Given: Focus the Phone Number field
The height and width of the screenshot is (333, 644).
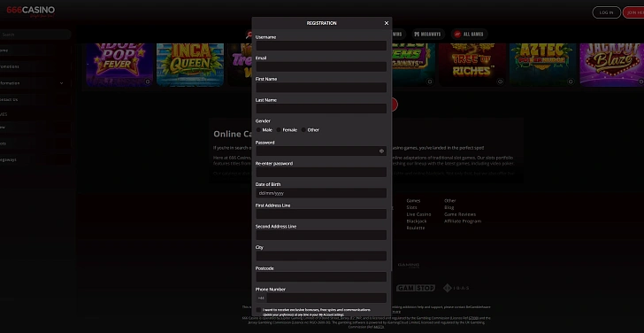Looking at the screenshot, I should (326, 298).
